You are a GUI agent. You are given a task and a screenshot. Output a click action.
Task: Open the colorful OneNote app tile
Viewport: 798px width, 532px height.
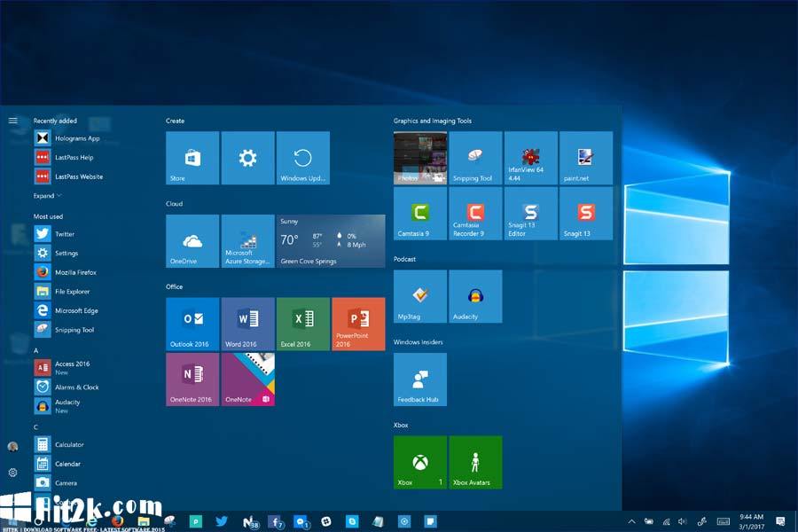point(248,379)
